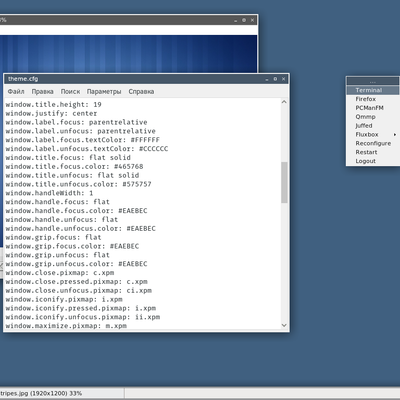Click the value '#FFFFFF' of label.focus.textColor
The image size is (400, 400).
(x=145, y=140)
